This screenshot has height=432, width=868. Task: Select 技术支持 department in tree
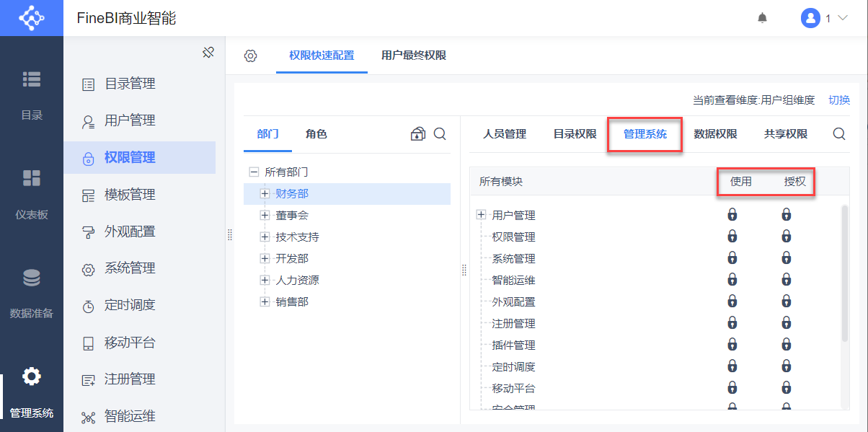(x=297, y=237)
